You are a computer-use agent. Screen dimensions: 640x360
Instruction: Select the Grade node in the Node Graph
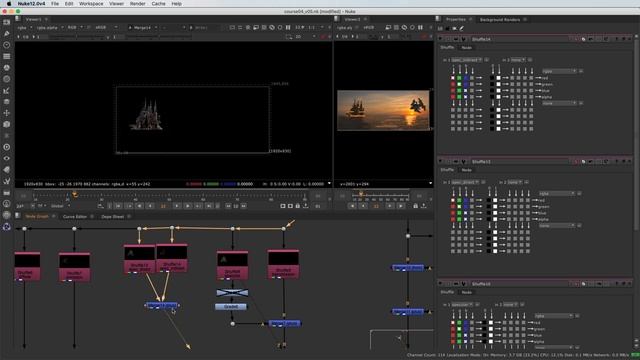click(x=231, y=307)
